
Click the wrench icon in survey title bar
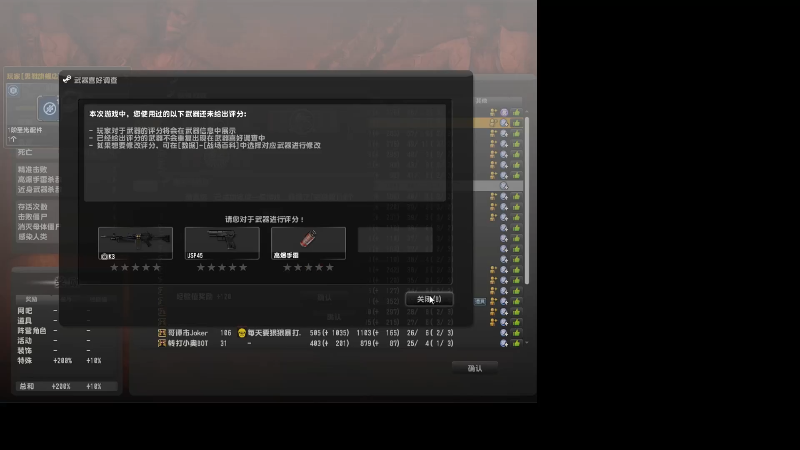67,80
